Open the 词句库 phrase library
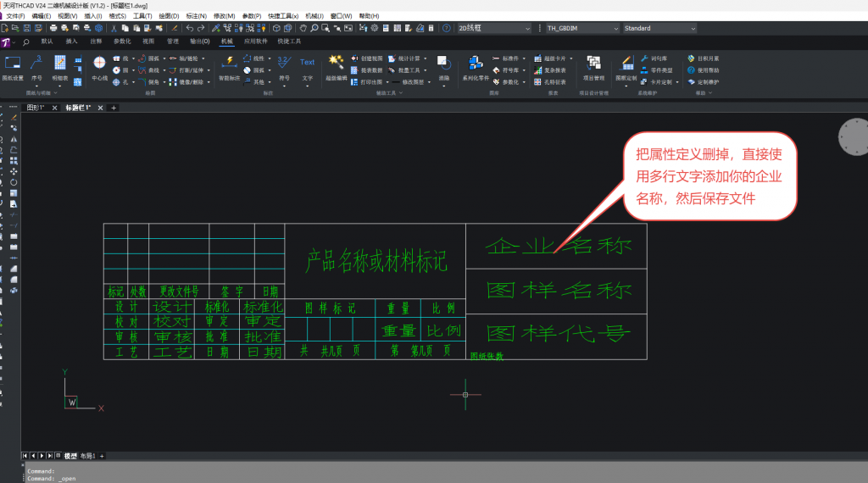 pyautogui.click(x=654, y=58)
